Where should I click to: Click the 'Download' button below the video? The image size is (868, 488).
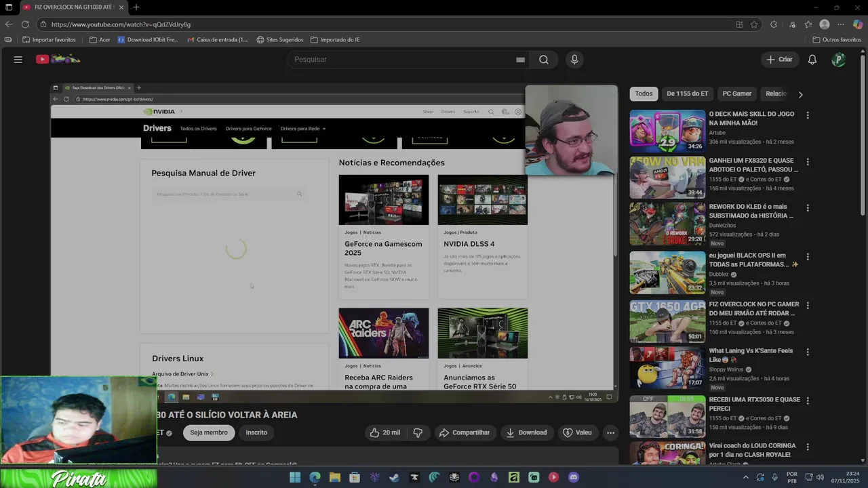pyautogui.click(x=526, y=432)
